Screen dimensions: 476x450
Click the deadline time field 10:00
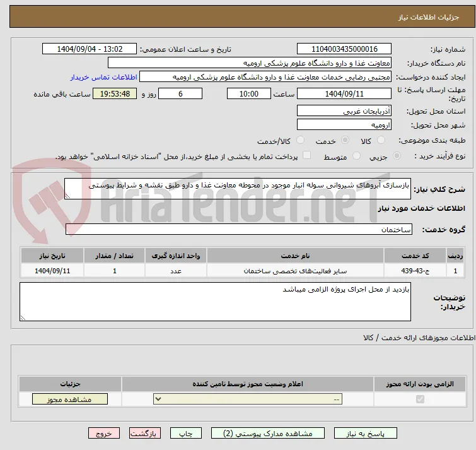pyautogui.click(x=249, y=93)
